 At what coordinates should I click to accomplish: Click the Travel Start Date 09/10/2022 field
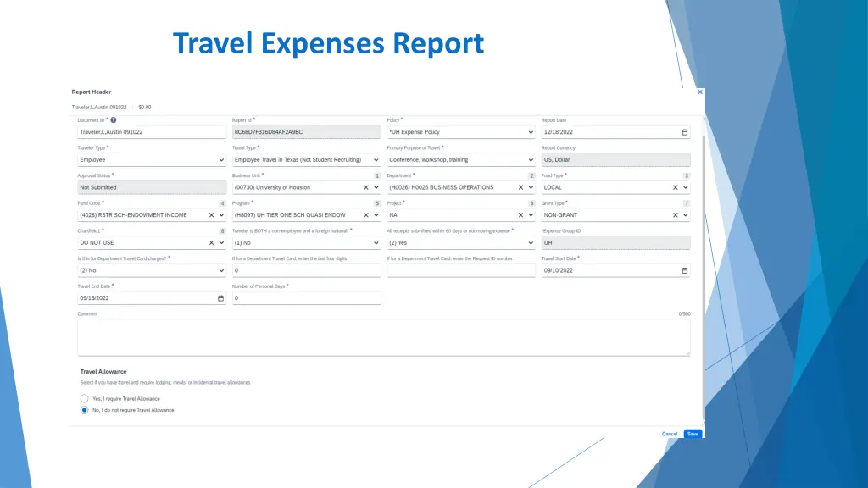point(615,270)
